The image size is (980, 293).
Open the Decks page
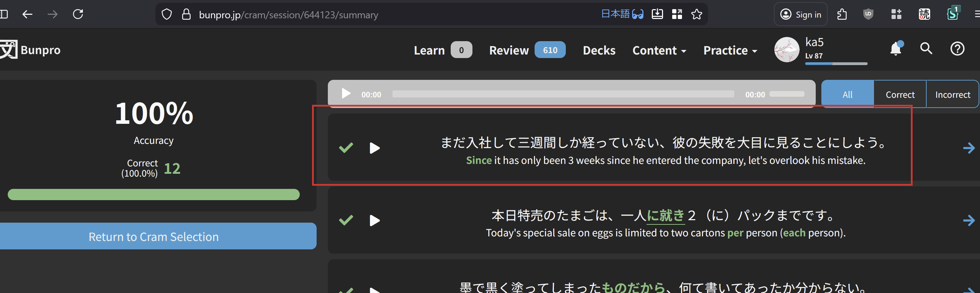599,50
